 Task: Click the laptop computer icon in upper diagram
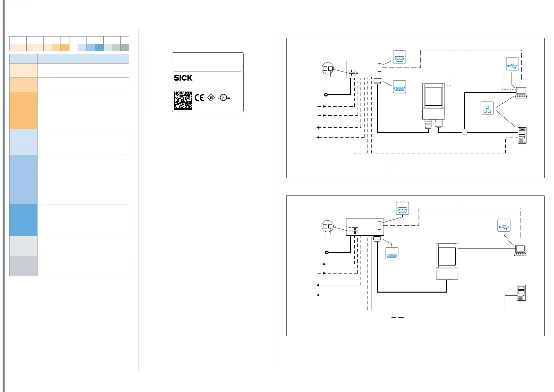click(x=521, y=93)
